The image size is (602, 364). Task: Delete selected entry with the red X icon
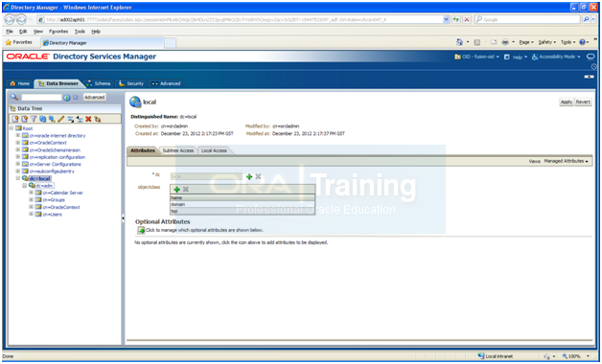click(88, 119)
